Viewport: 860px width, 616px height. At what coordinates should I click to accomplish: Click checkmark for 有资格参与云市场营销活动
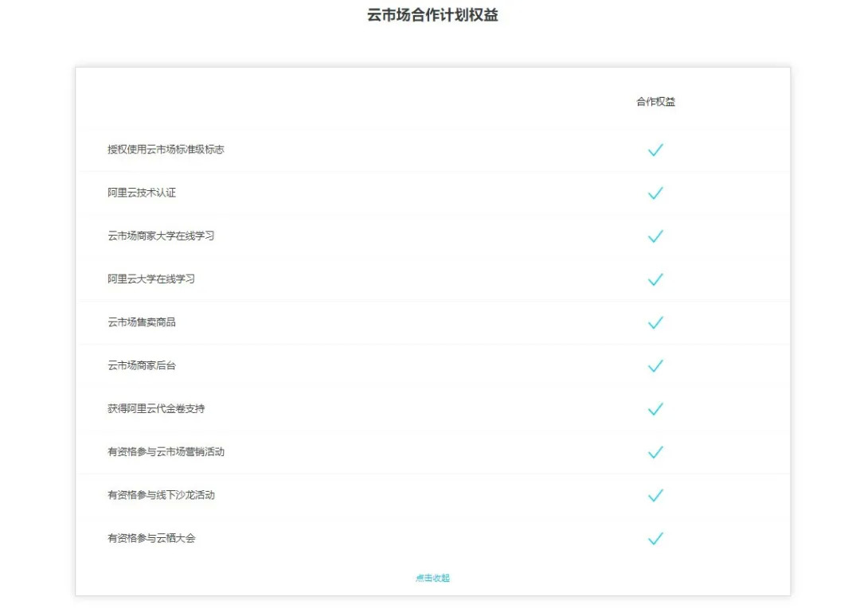655,452
